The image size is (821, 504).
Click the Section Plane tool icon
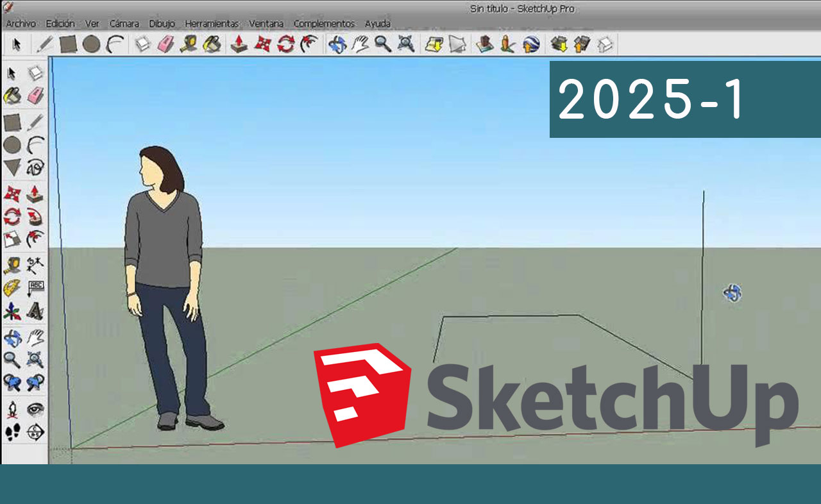[36, 432]
